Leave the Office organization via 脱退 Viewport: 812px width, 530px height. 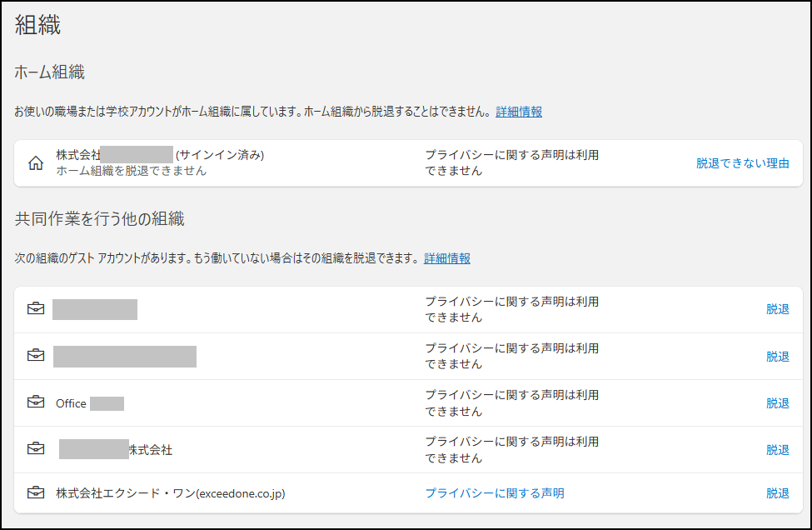pyautogui.click(x=777, y=402)
